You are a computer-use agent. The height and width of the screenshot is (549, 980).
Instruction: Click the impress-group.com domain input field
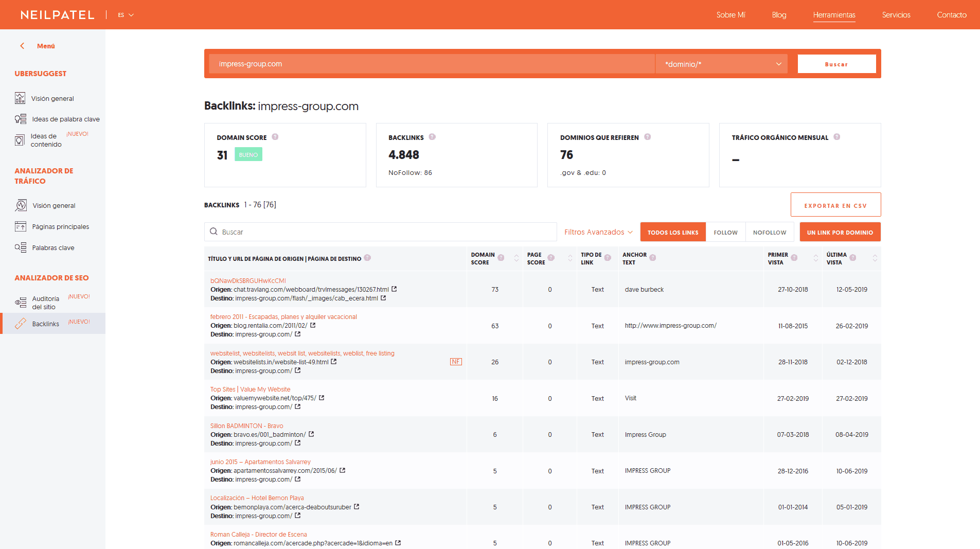click(x=432, y=64)
